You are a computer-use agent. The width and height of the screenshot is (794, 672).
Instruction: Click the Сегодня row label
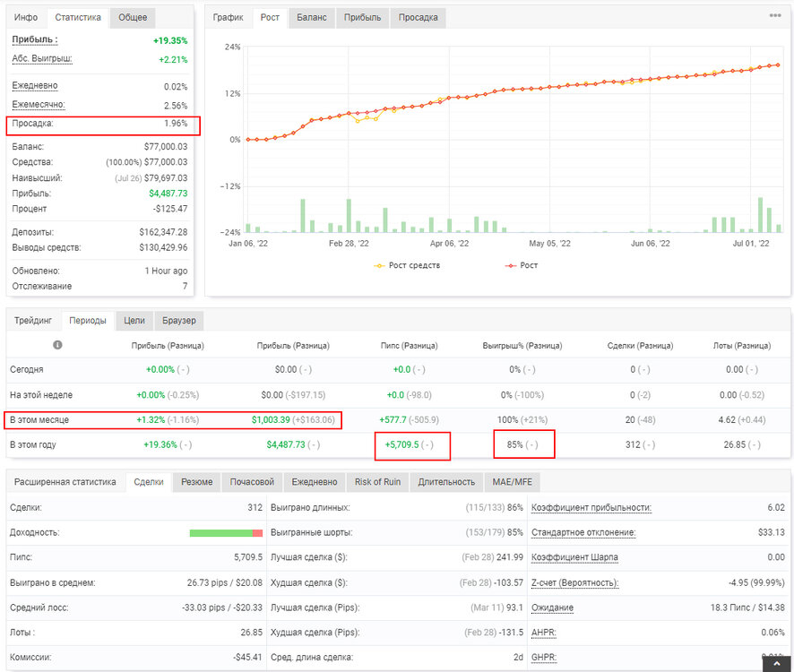[27, 370]
